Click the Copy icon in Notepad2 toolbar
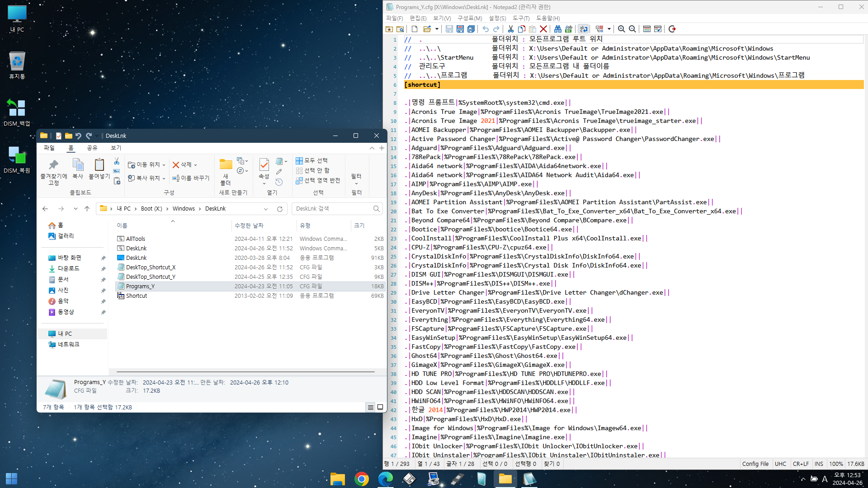 point(521,29)
